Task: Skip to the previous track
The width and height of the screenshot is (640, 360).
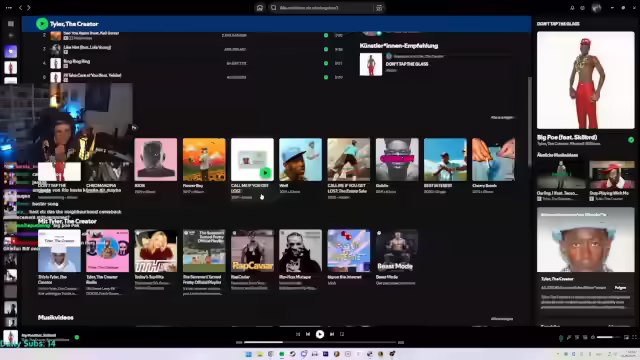Action: point(308,334)
